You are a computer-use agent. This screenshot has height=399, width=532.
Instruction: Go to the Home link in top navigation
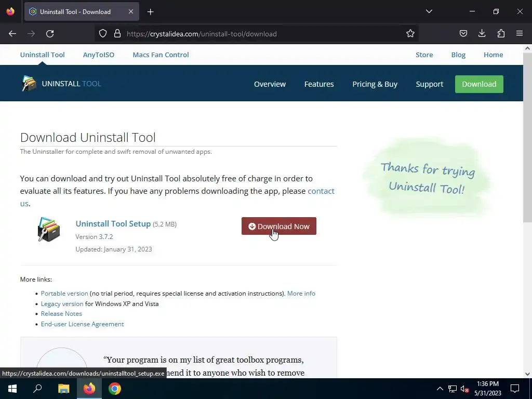coord(494,55)
